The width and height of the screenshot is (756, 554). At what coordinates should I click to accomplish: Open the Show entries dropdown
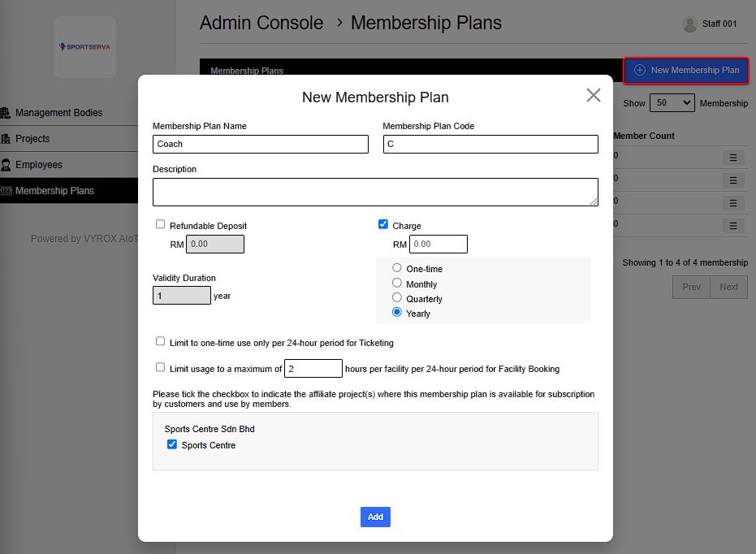point(672,103)
